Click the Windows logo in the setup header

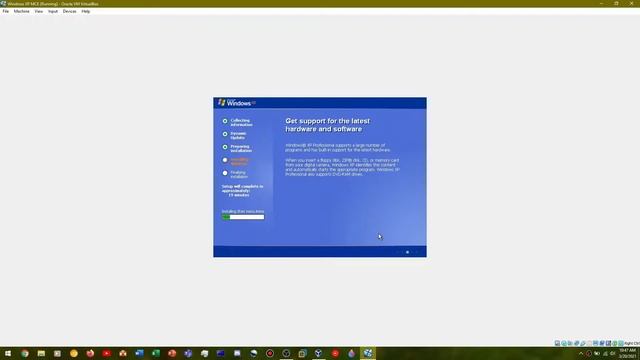coord(222,102)
